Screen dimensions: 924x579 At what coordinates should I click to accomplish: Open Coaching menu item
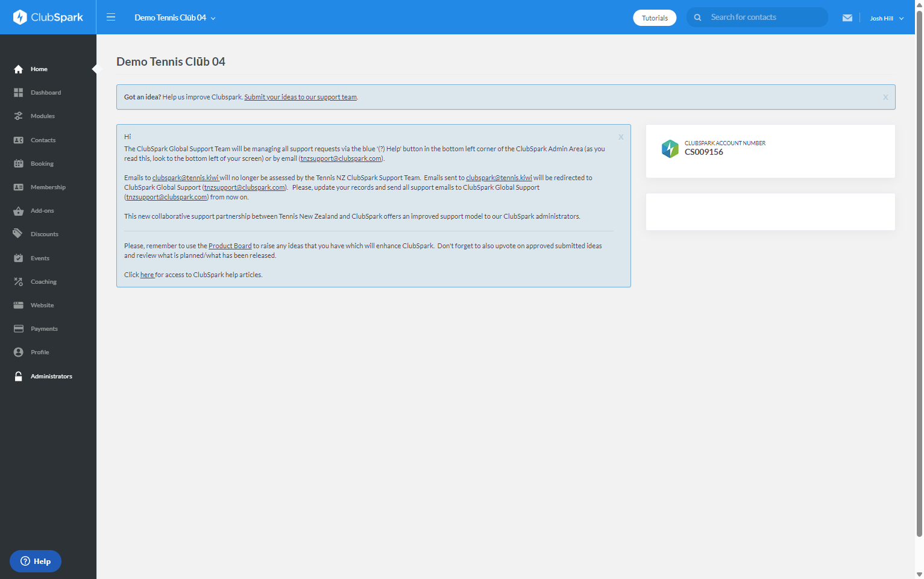tap(43, 282)
